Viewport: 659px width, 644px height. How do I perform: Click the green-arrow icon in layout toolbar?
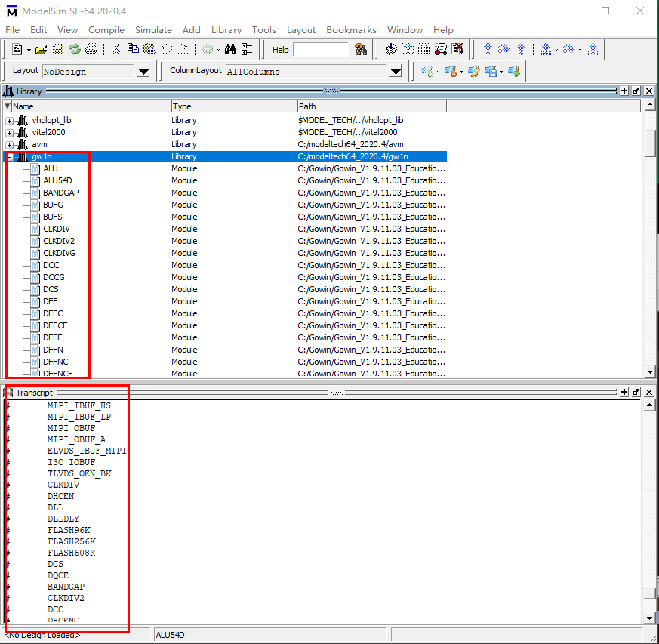coord(514,72)
